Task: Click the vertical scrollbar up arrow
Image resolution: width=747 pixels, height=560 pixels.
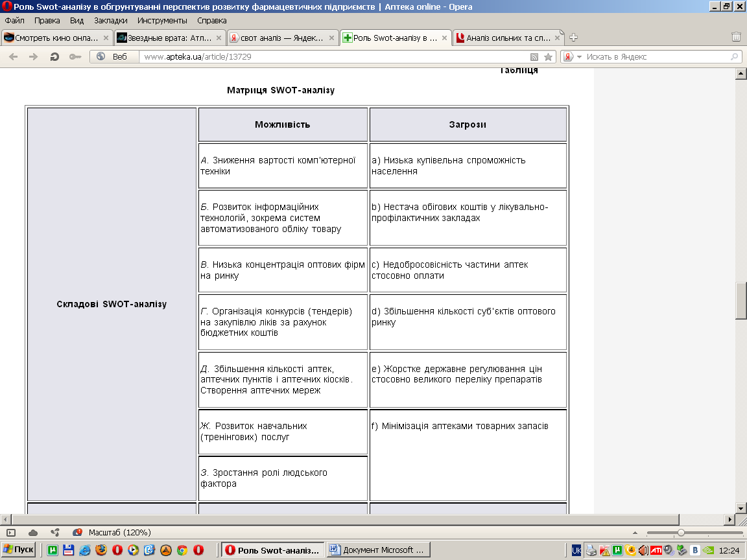Action: [741, 73]
